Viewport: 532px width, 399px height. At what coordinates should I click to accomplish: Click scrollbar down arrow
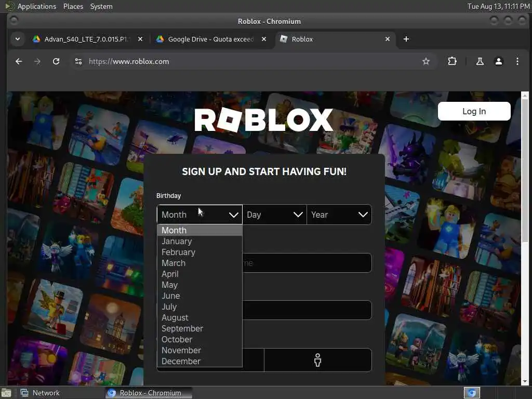525,381
